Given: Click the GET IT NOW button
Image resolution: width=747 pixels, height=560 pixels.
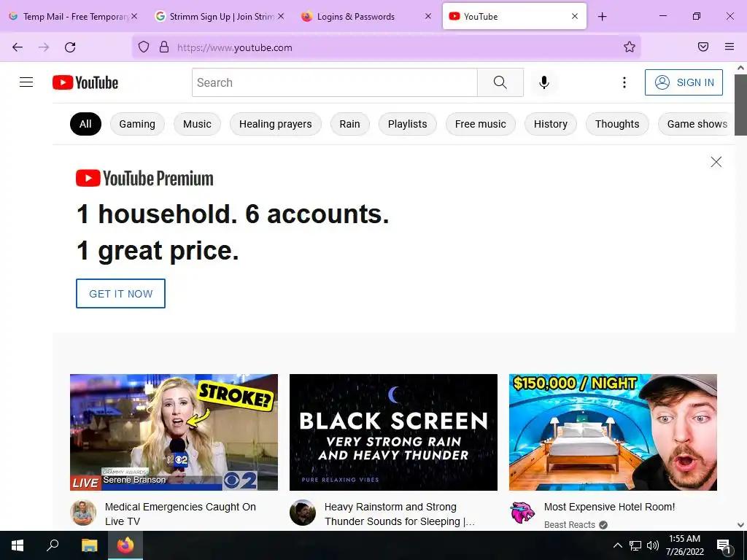Looking at the screenshot, I should click(x=120, y=293).
